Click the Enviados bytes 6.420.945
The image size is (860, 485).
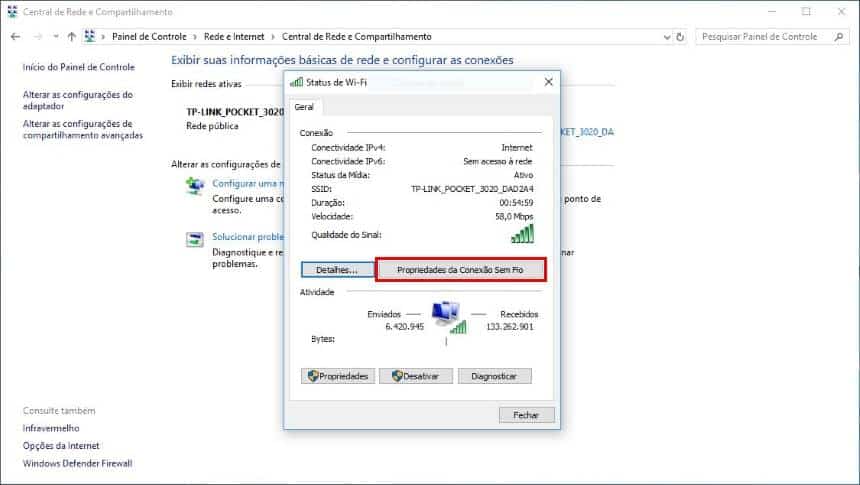click(404, 326)
